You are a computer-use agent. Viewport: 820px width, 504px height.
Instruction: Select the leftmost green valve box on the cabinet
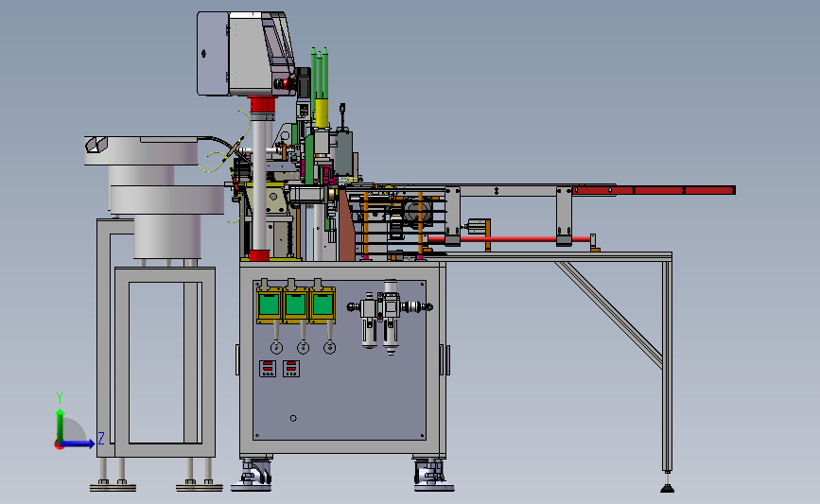click(269, 304)
